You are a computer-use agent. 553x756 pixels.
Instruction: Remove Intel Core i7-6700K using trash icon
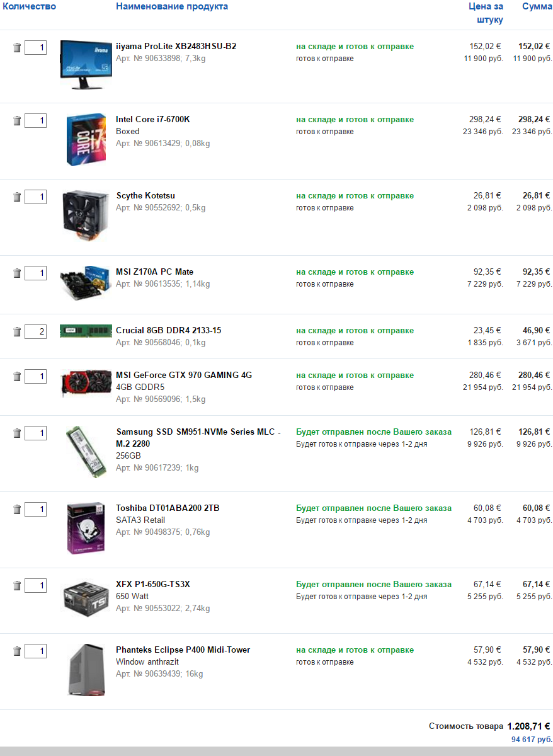point(17,120)
